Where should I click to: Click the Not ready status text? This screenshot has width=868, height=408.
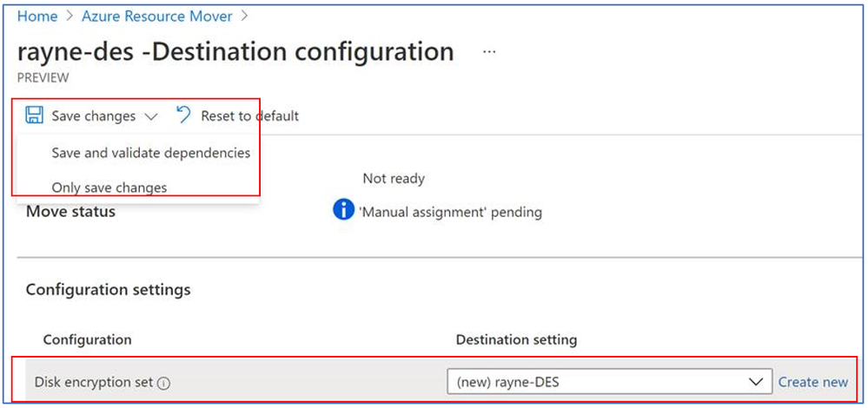(x=394, y=179)
